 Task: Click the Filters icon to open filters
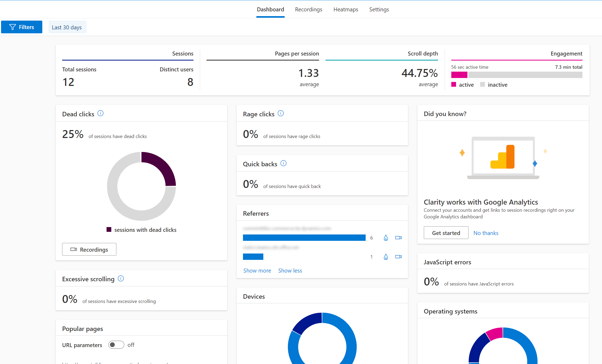[21, 27]
